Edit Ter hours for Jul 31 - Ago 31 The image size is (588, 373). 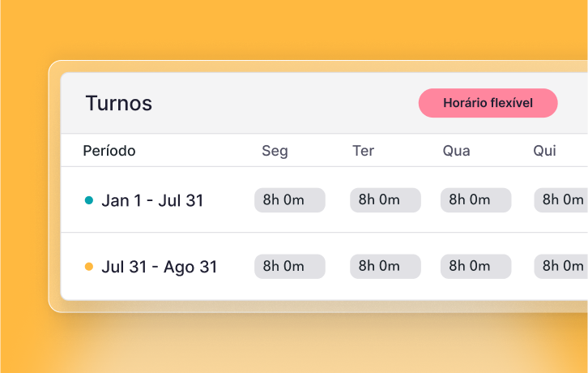point(385,266)
